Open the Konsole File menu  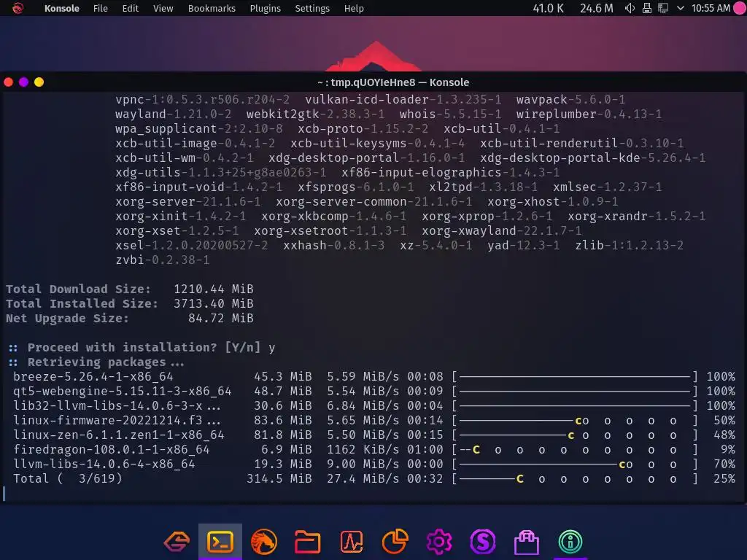click(x=101, y=9)
